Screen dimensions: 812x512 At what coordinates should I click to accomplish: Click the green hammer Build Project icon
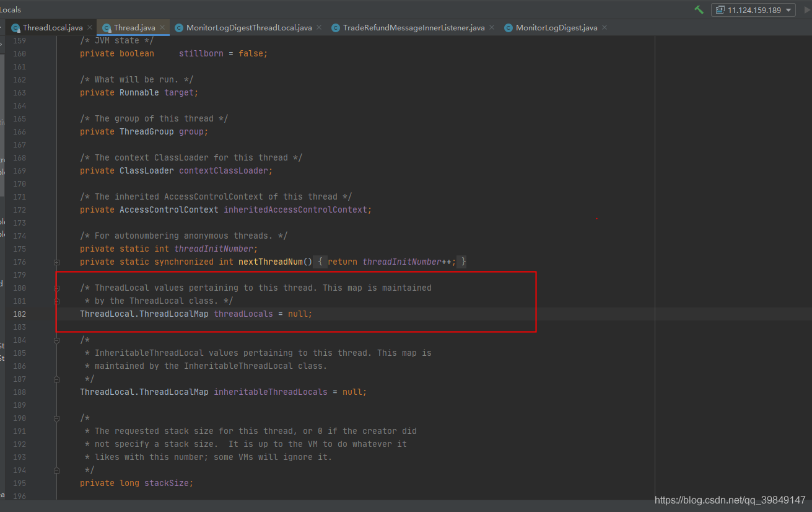[x=699, y=10]
